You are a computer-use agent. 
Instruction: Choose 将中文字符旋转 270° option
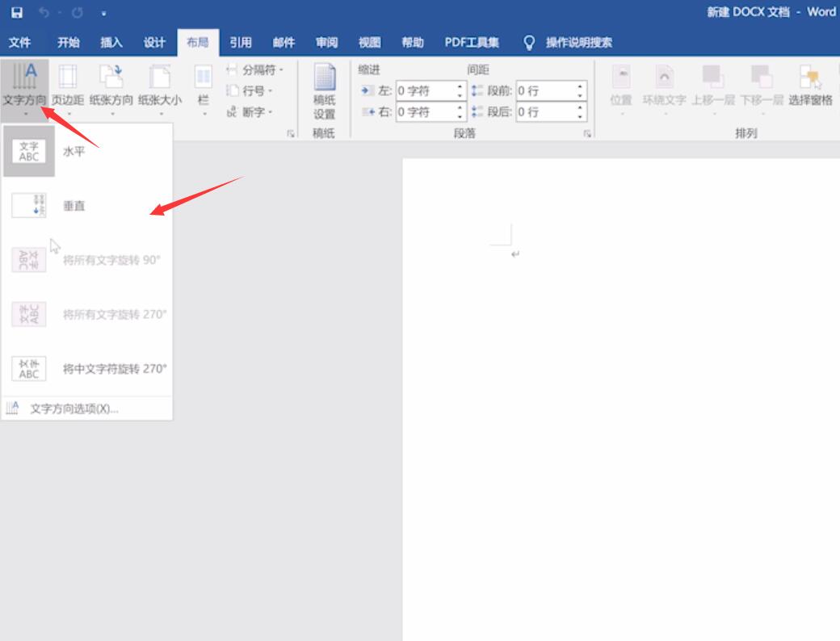pyautogui.click(x=87, y=369)
